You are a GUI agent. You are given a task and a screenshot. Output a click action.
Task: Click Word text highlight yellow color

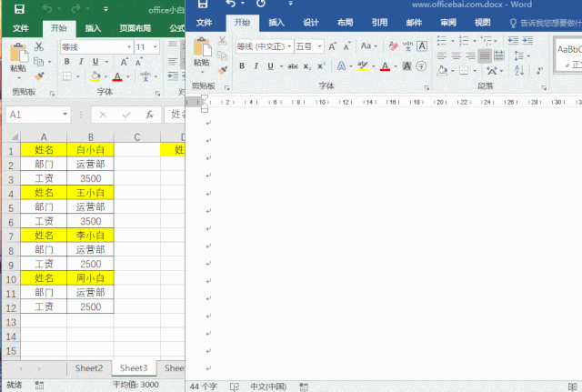click(363, 66)
